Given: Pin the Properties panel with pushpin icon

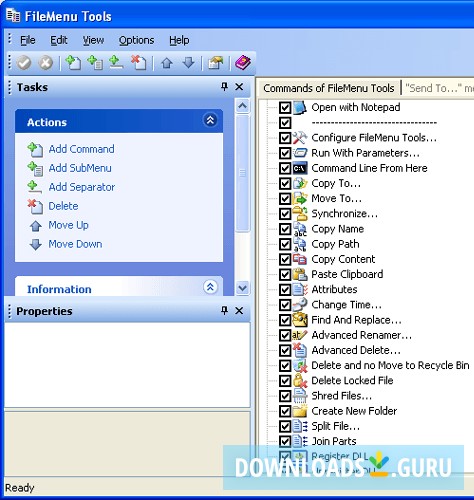Looking at the screenshot, I should (x=225, y=311).
